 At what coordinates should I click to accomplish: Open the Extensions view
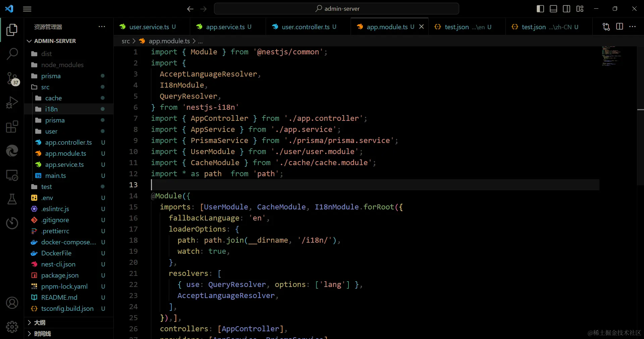pos(12,127)
